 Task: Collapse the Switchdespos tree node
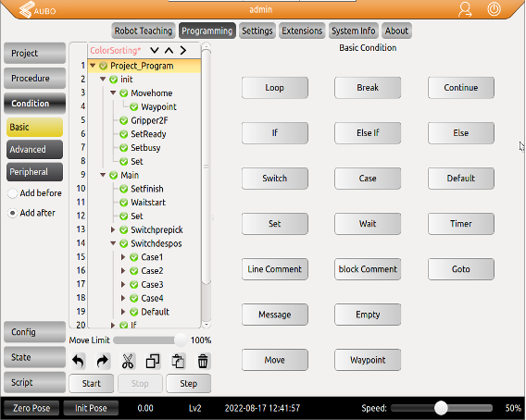pos(113,243)
